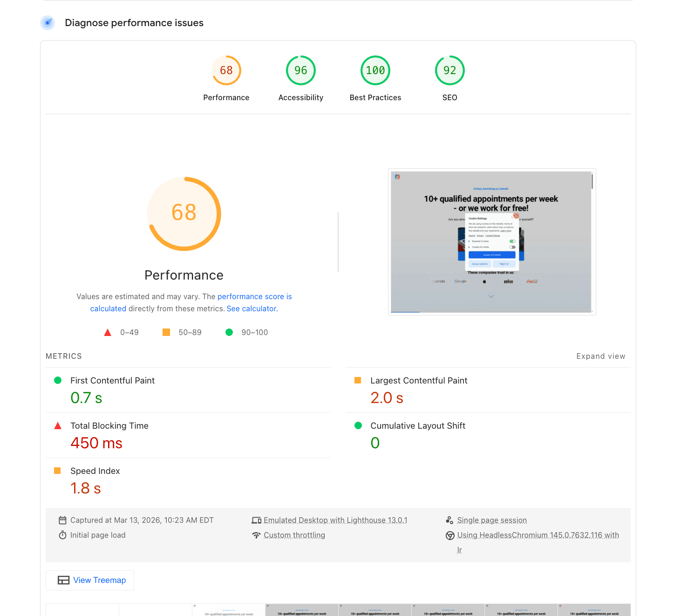The width and height of the screenshot is (694, 616).
Task: Expand the metrics with "Expand view"
Action: coord(601,356)
